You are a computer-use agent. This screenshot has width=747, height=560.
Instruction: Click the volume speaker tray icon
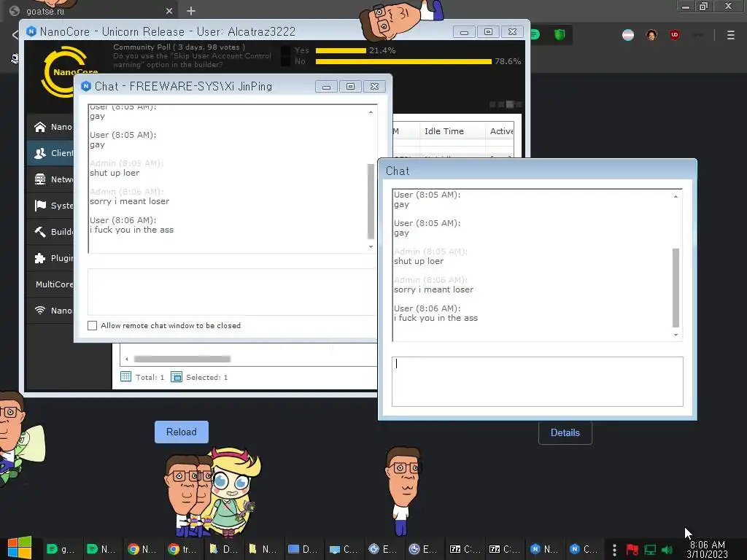(667, 550)
